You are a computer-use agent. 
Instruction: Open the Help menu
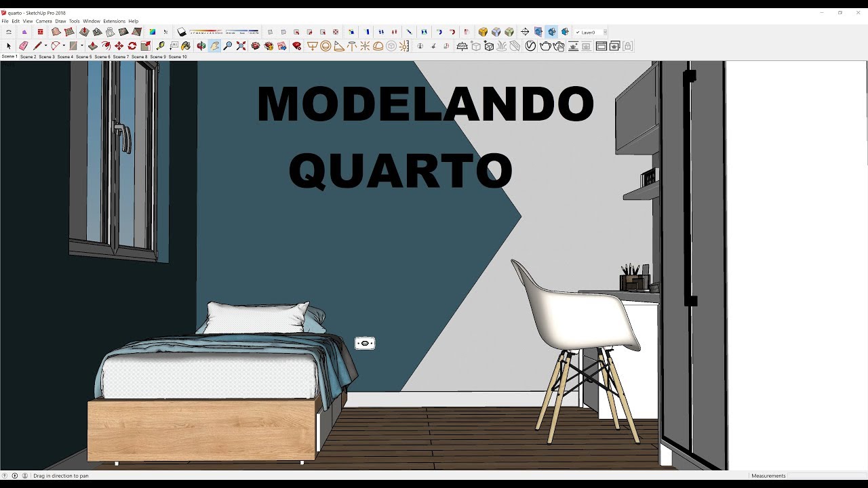pos(134,21)
